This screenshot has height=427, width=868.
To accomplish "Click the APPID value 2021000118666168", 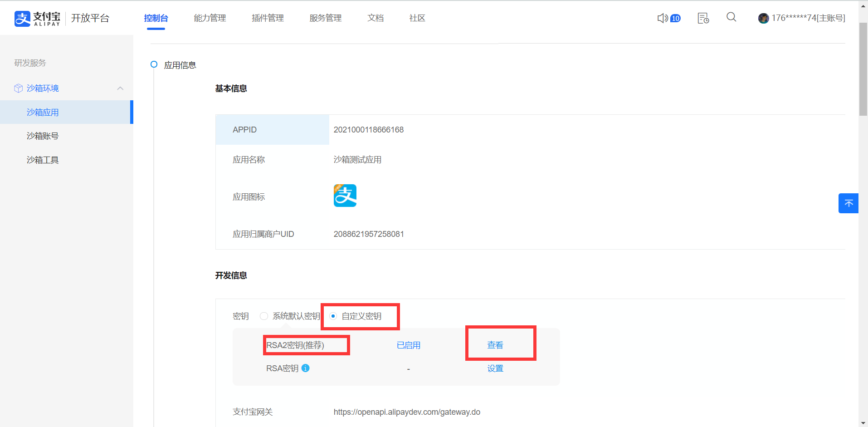I will tap(369, 130).
